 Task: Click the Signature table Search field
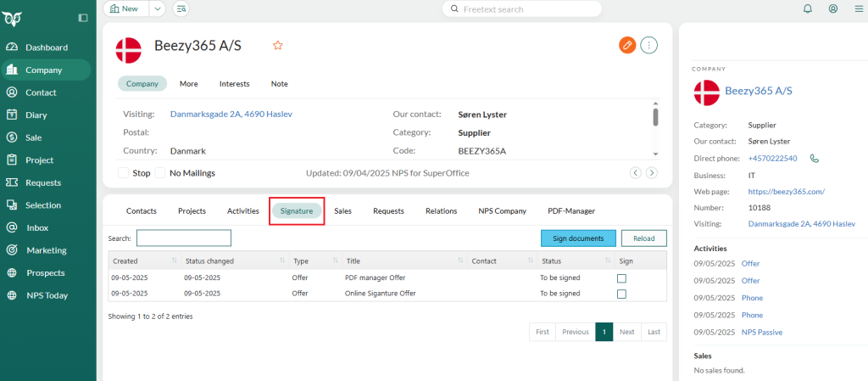(184, 238)
